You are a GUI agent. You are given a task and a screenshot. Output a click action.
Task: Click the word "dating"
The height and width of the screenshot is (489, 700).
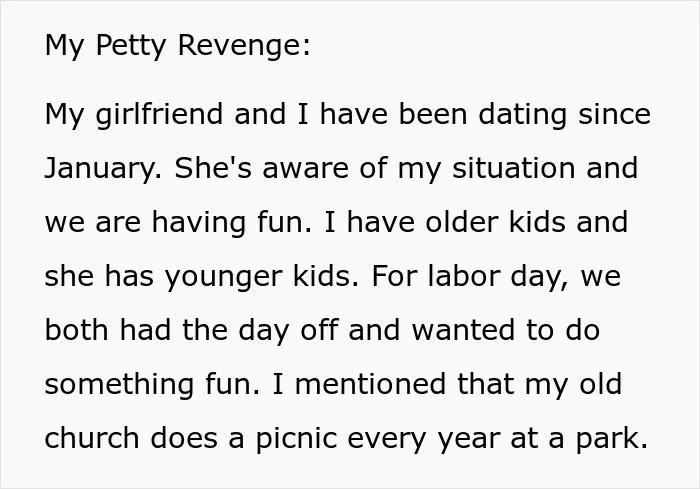523,115
